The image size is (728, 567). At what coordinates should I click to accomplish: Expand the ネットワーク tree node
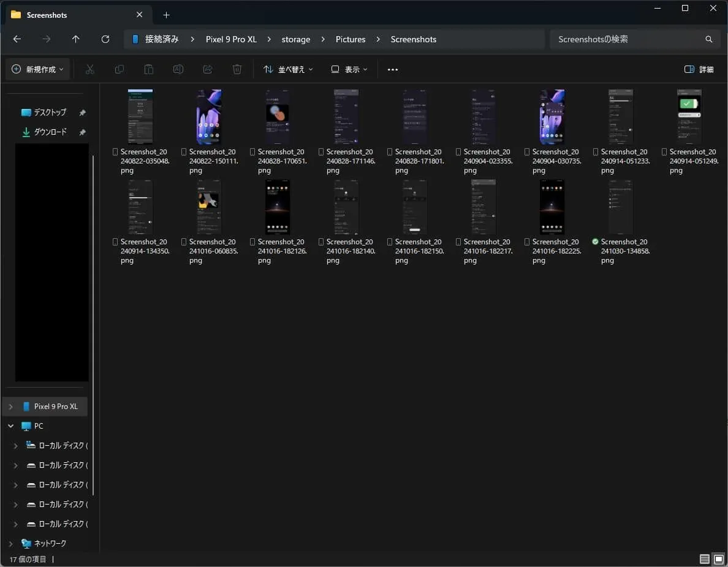(x=10, y=543)
